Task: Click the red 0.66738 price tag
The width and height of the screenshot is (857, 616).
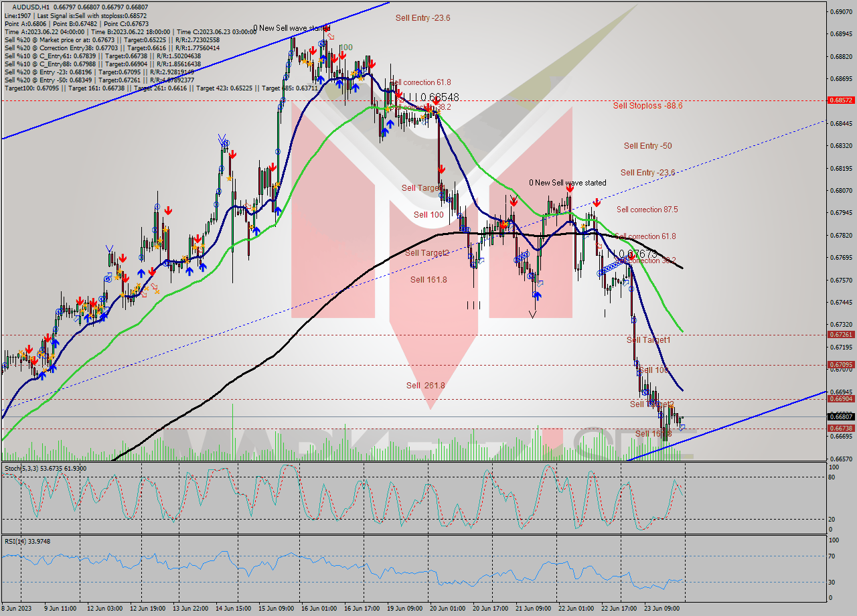Action: tap(841, 428)
